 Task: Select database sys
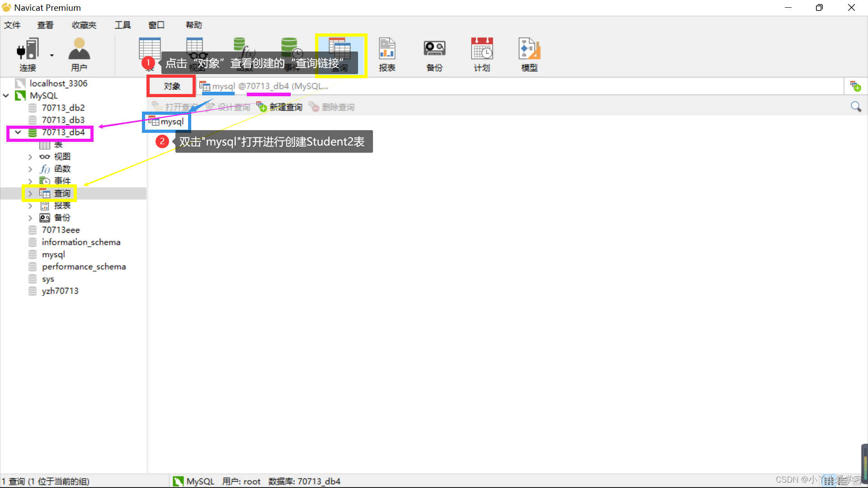pyautogui.click(x=48, y=279)
